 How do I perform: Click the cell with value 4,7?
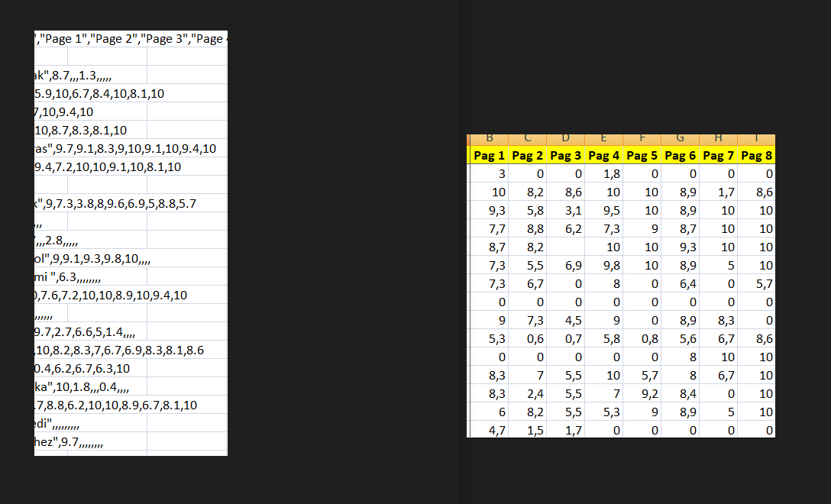pos(490,431)
